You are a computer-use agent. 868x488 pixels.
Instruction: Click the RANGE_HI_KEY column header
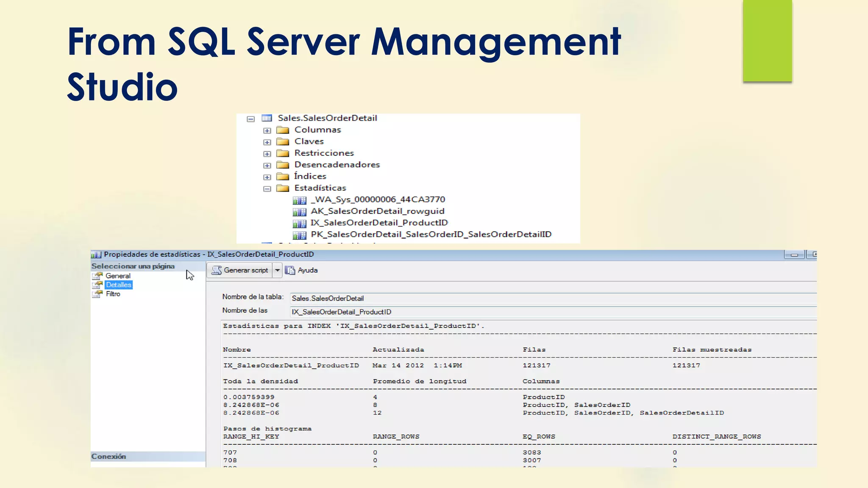[251, 437]
